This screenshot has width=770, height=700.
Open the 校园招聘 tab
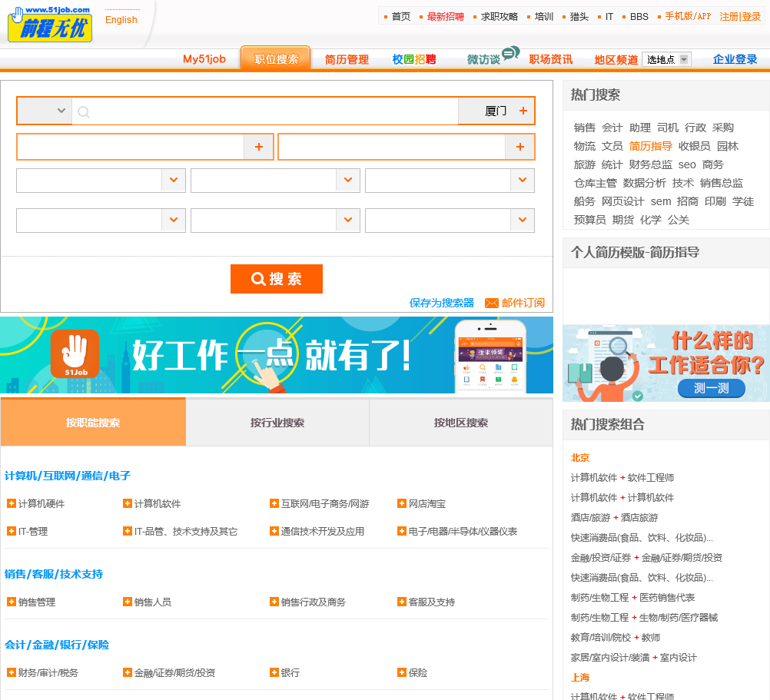[414, 59]
